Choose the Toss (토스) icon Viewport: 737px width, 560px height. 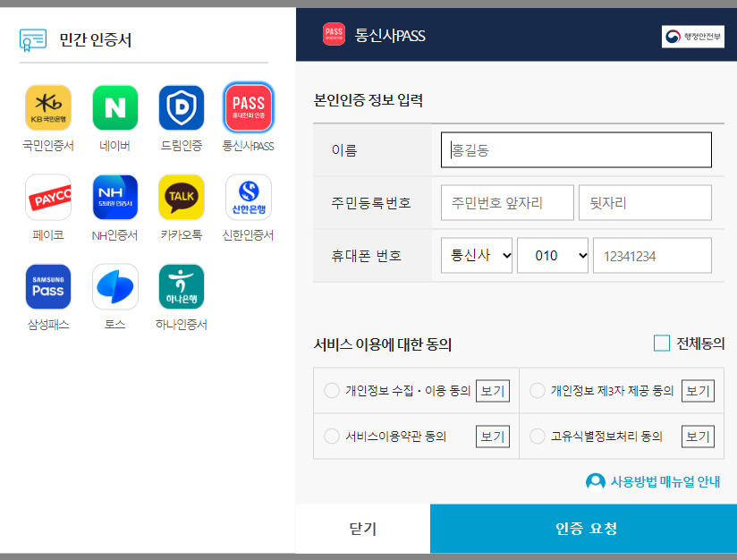pos(115,286)
